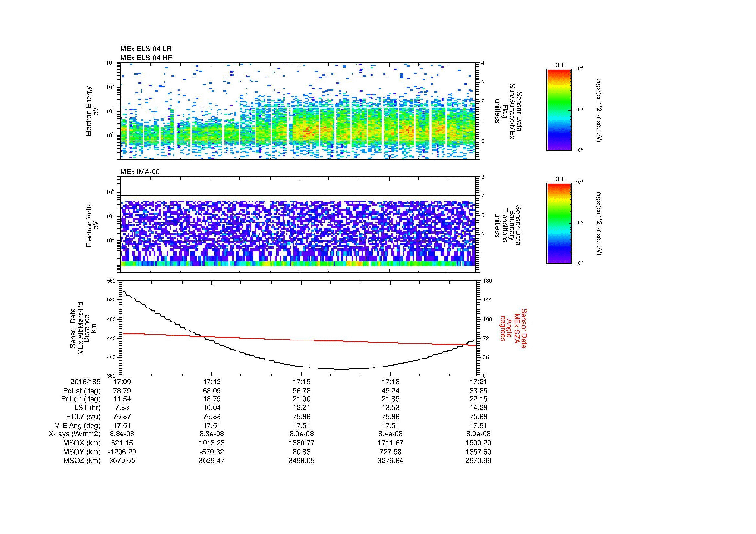Click the MSOZ (km) row label

pos(82,461)
